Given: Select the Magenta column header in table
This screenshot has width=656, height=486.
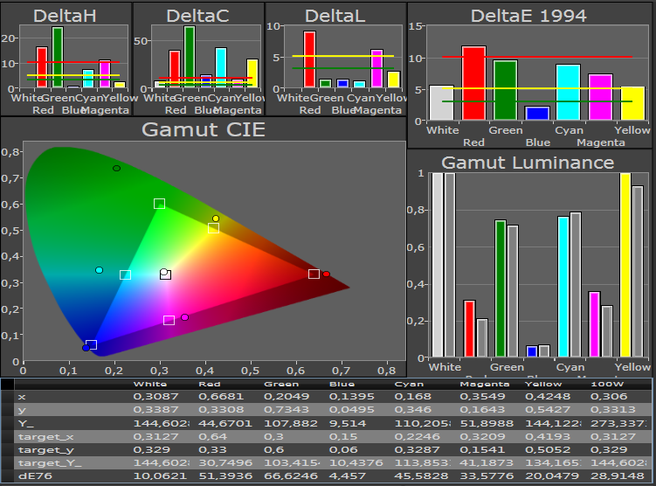Looking at the screenshot, I should tap(484, 384).
